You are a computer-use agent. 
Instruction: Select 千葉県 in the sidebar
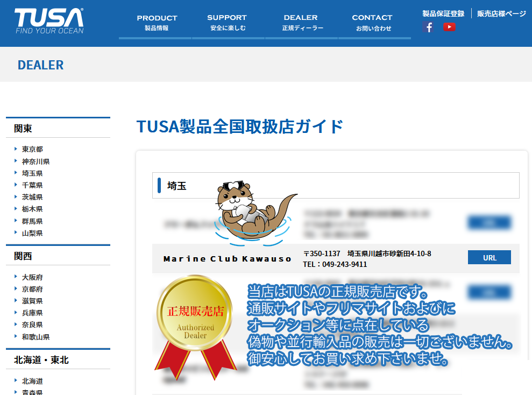pyautogui.click(x=32, y=185)
